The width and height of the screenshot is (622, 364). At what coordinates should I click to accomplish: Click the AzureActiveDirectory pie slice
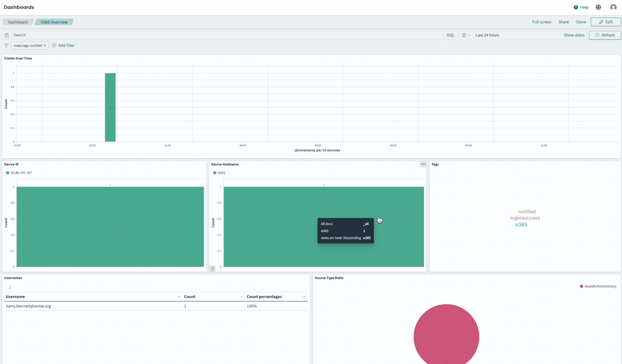[446, 334]
